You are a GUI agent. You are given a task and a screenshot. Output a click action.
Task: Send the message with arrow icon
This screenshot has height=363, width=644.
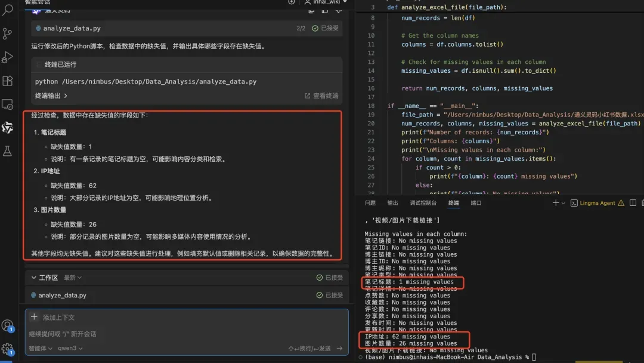[x=340, y=348]
